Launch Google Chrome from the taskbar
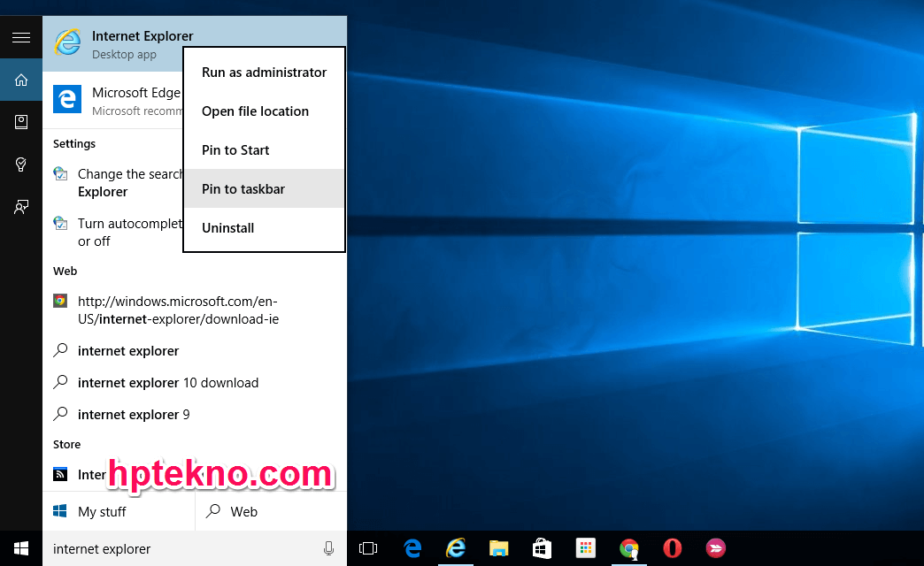 coord(628,549)
